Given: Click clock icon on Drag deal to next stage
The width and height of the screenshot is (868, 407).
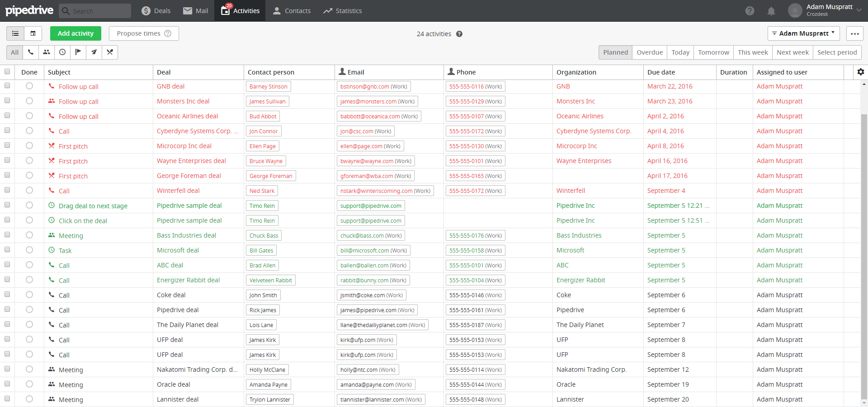Looking at the screenshot, I should tap(52, 206).
